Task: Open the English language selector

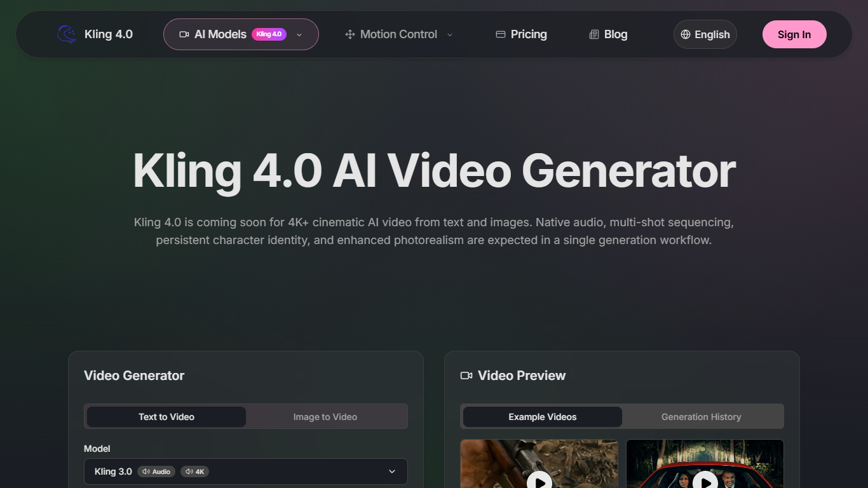Action: point(705,34)
